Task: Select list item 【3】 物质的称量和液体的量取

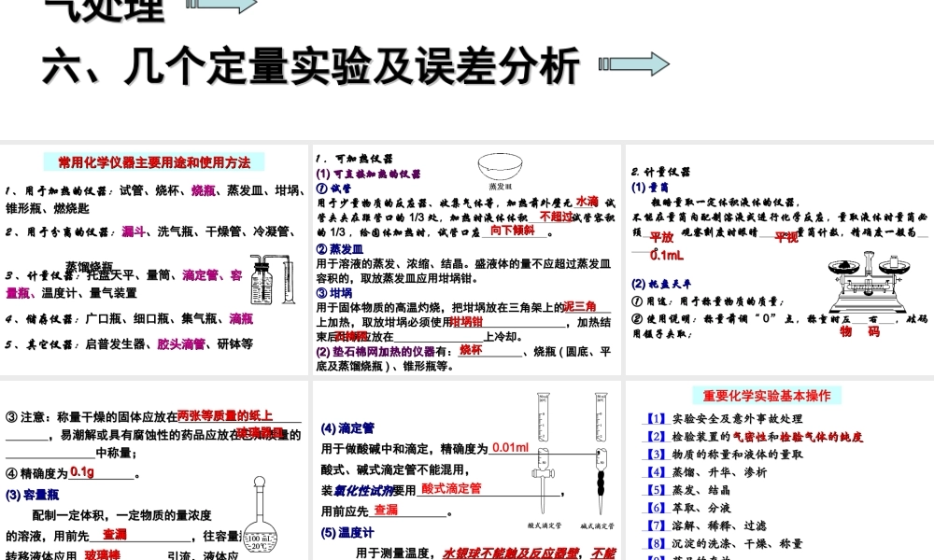Action: click(724, 455)
